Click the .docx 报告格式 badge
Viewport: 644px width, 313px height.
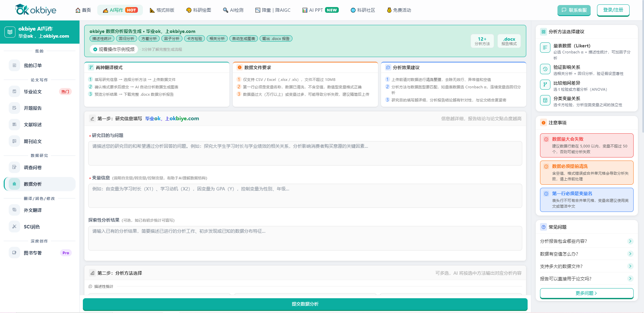509,41
